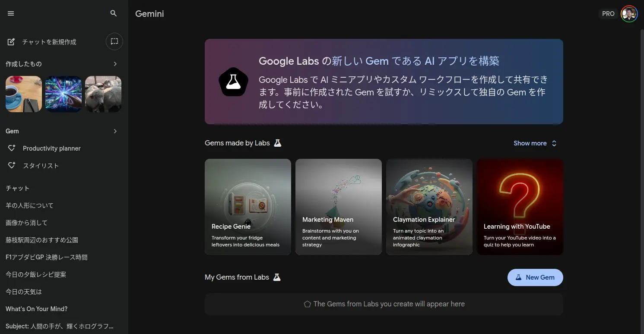Open the Claymation Explainer gem card
644x334 pixels.
[x=429, y=207]
